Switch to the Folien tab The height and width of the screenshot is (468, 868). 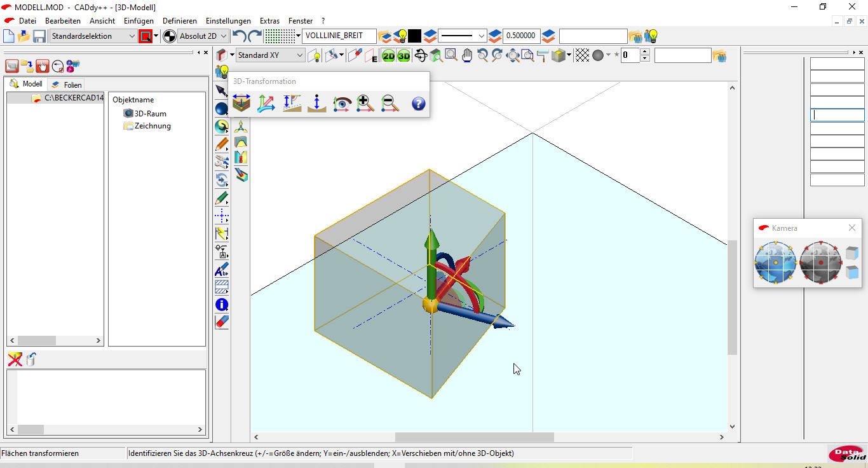point(67,85)
